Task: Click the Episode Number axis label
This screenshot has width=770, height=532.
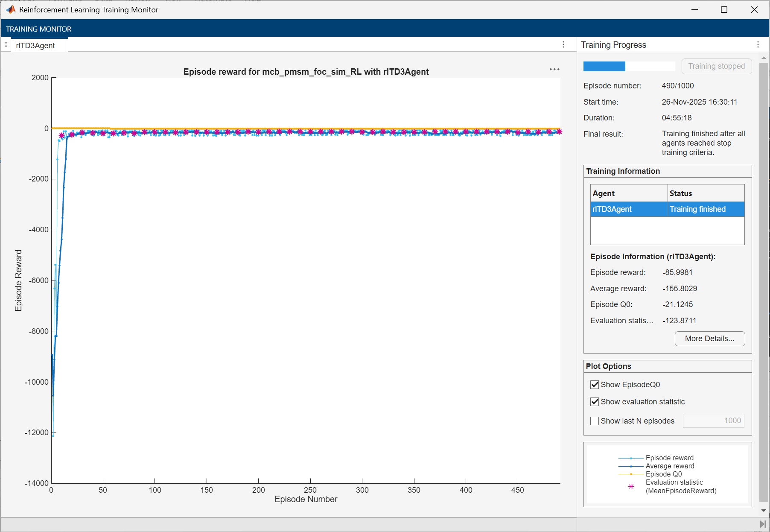Action: tap(306, 499)
